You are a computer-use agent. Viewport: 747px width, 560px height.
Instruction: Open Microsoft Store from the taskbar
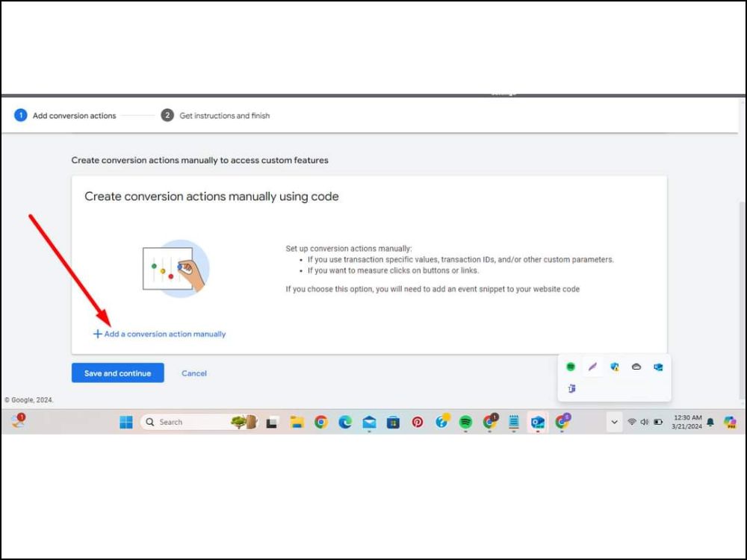[x=393, y=422]
